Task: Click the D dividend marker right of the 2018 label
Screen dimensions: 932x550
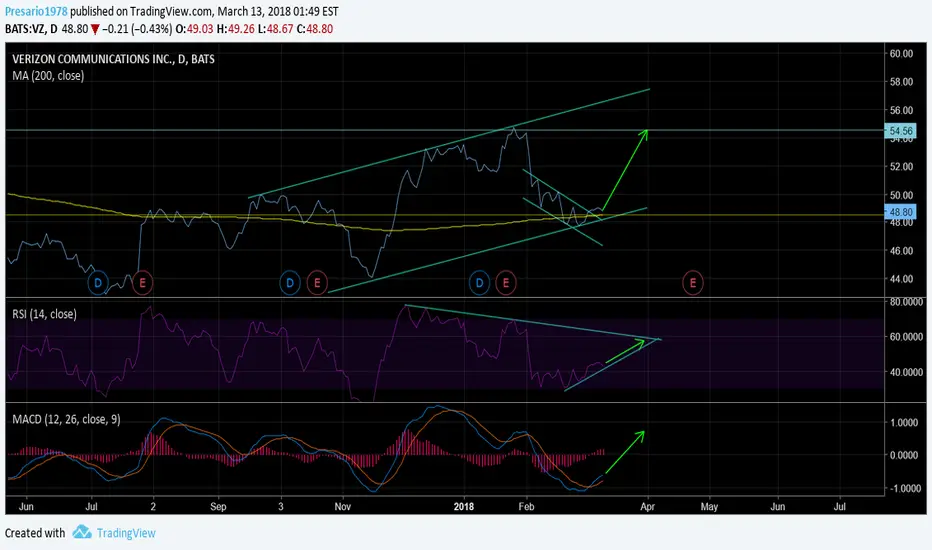Action: coord(479,283)
